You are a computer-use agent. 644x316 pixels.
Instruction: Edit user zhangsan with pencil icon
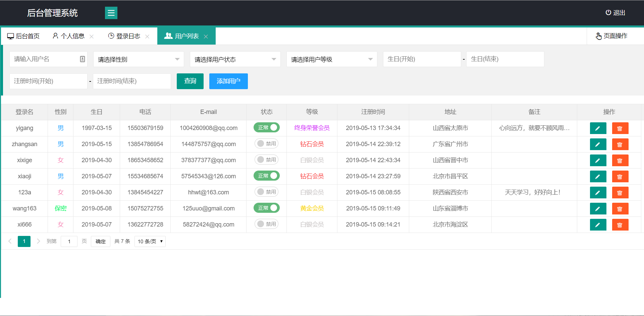pyautogui.click(x=598, y=144)
